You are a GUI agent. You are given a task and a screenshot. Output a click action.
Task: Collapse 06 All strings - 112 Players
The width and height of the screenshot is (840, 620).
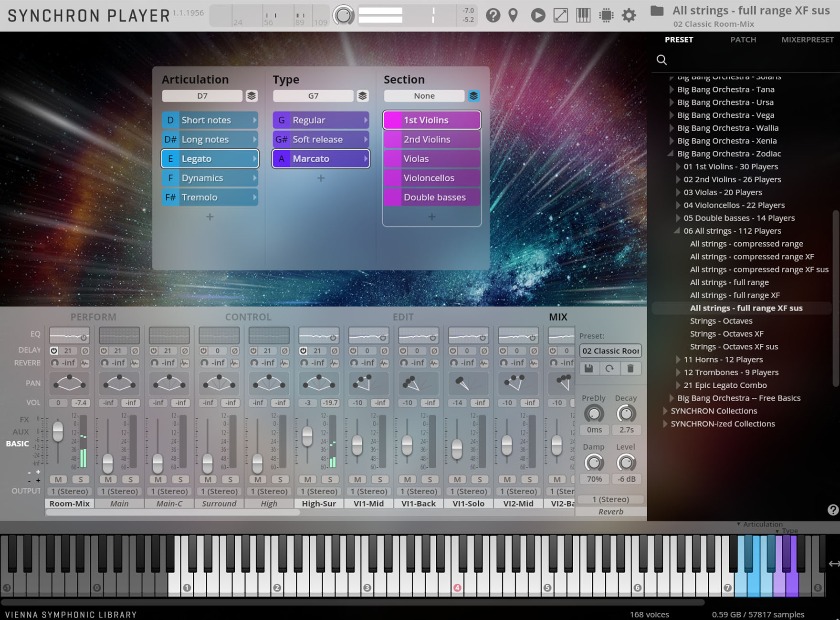coord(677,231)
